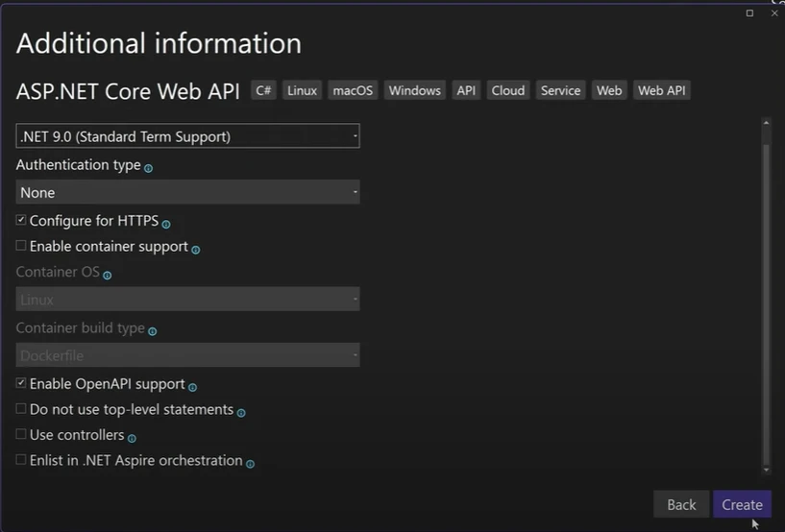785x532 pixels.
Task: Go back with the Back button
Action: click(681, 504)
